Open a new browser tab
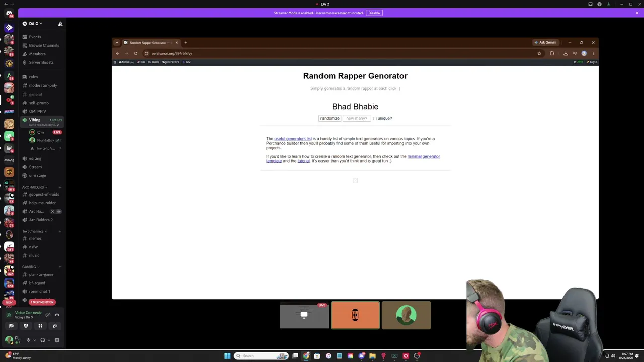The width and height of the screenshot is (644, 362). click(186, 43)
